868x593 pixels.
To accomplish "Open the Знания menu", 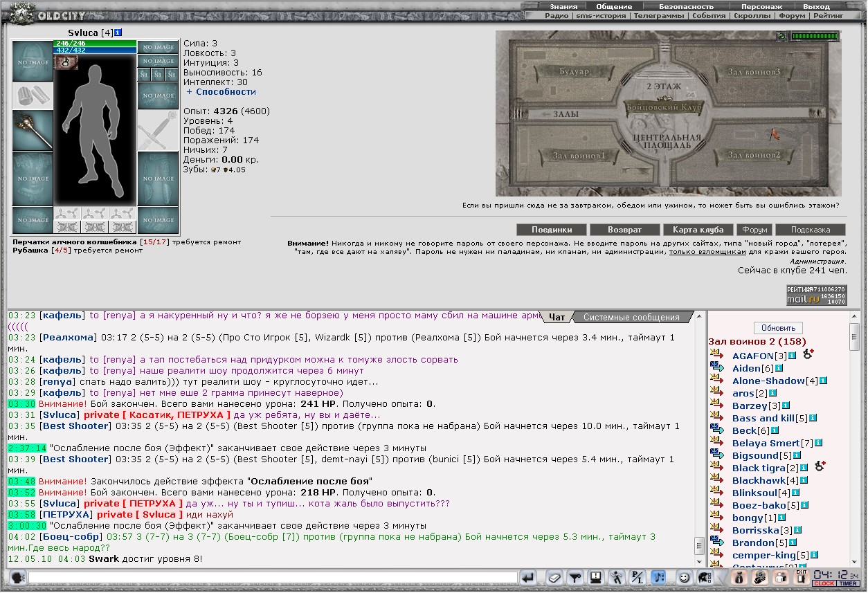I will click(564, 6).
